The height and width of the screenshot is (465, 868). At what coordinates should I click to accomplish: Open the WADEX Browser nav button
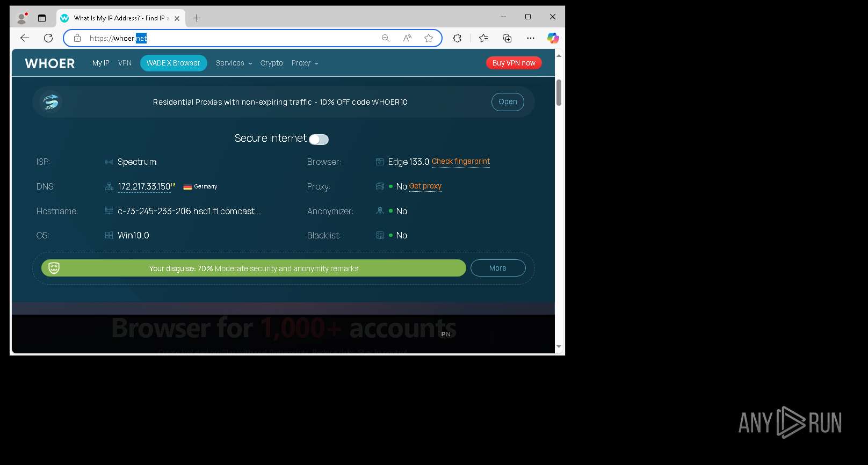[173, 63]
